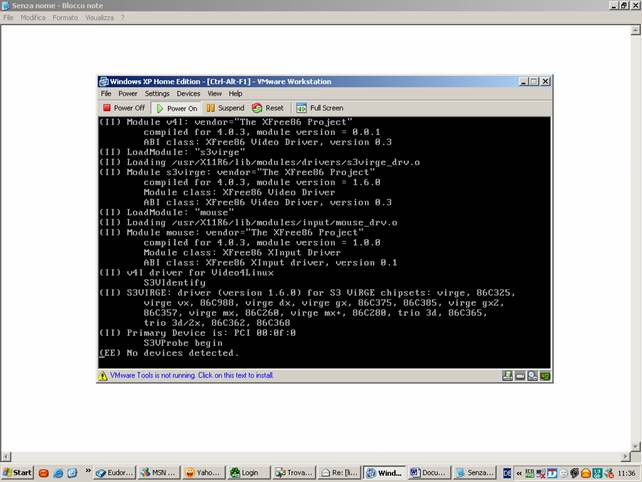The height and width of the screenshot is (482, 642).
Task: Click the active 'Wind...' VMware taskbar button
Action: point(384,473)
